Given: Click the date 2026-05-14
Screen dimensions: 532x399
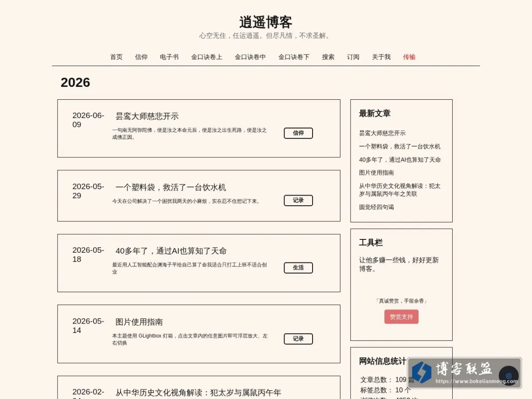Looking at the screenshot, I should pos(88,326).
